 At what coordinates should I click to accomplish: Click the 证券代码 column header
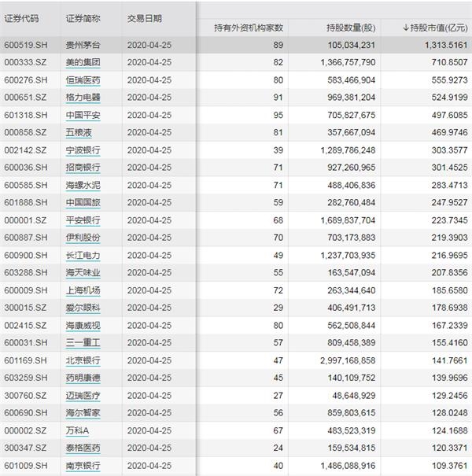click(x=21, y=19)
